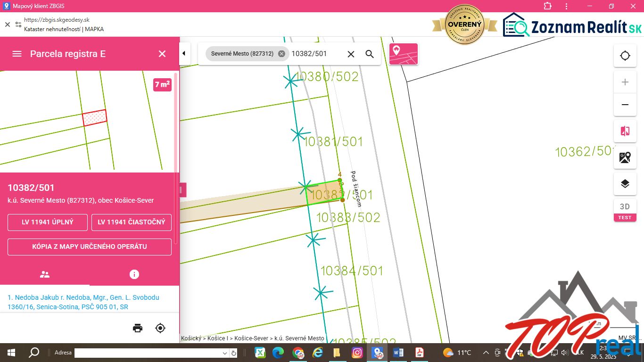644x362 pixels.
Task: Zoom out on the map
Action: (x=625, y=105)
